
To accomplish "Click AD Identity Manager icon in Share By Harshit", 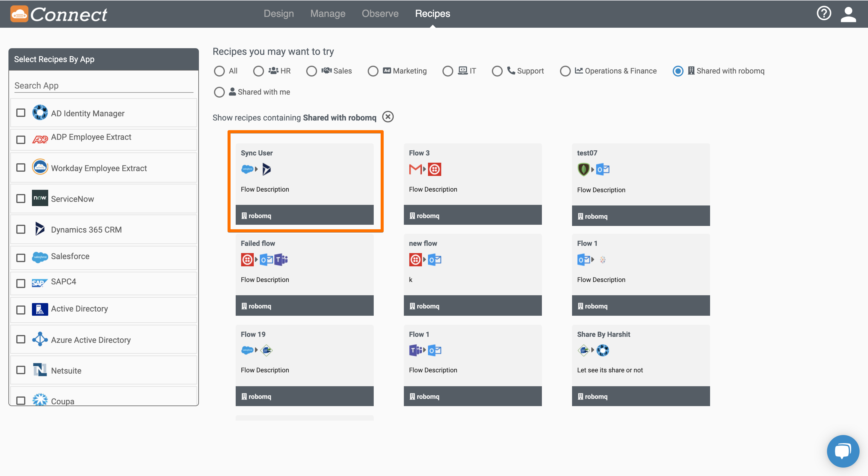I will [602, 350].
